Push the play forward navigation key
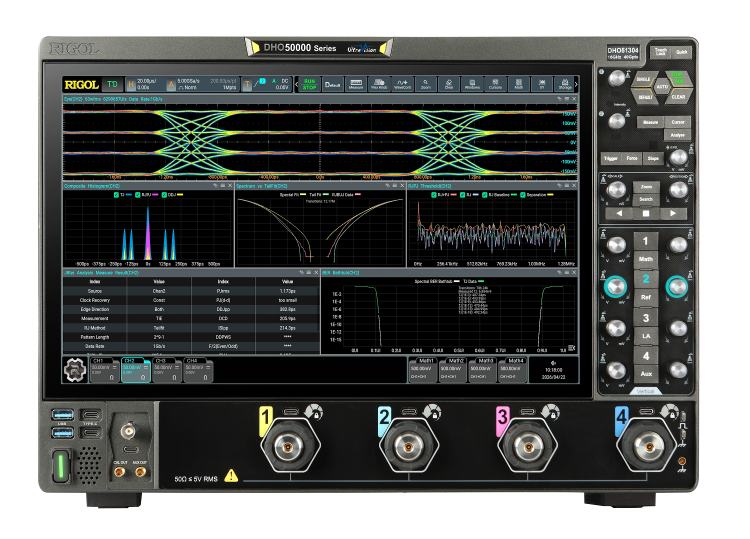 [x=672, y=214]
